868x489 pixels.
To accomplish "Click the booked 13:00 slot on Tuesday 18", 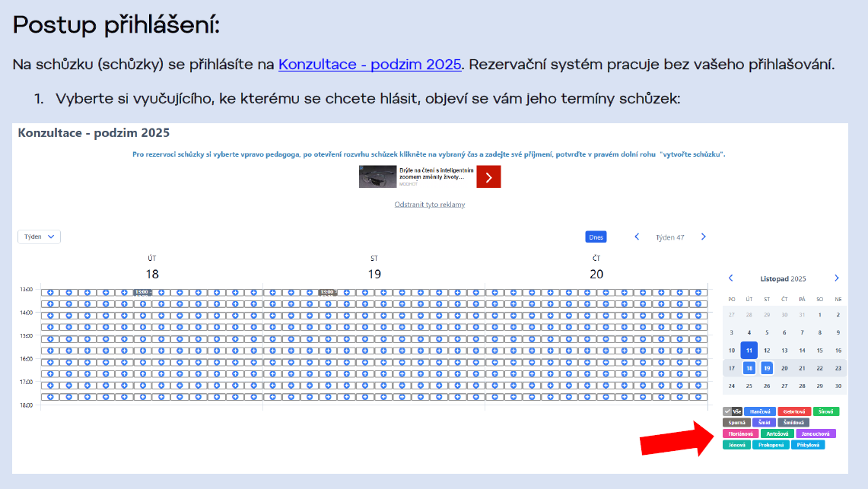I will click(142, 292).
